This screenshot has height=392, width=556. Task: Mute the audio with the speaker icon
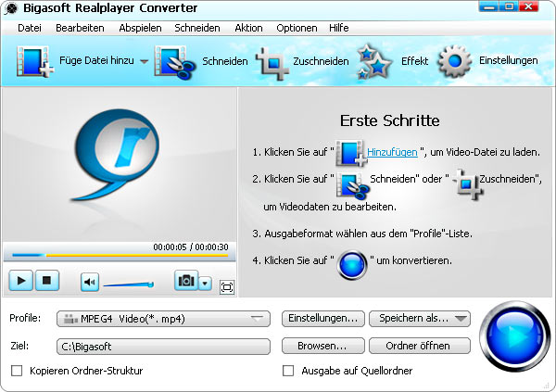coord(90,282)
